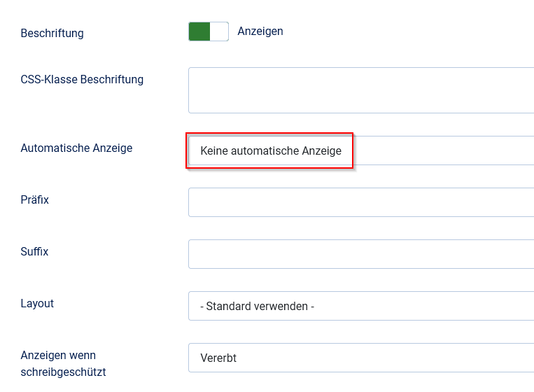Click the Automatische Anzeige label

point(76,148)
